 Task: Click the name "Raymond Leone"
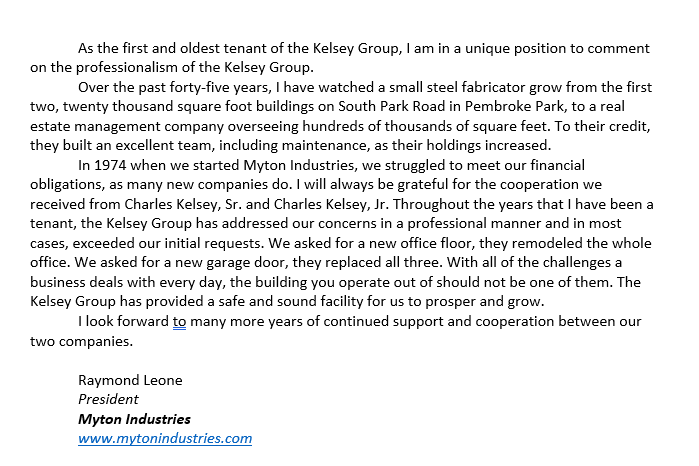tap(130, 380)
